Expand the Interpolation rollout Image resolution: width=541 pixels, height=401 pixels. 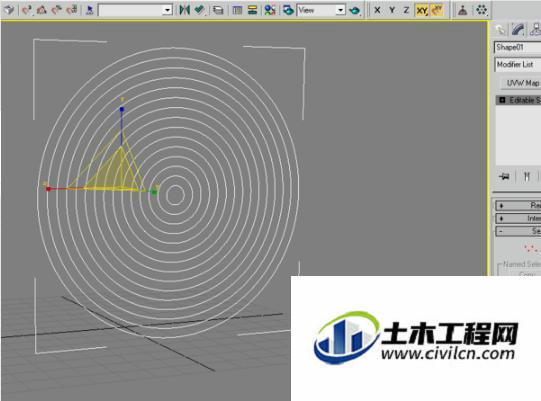pos(518,218)
